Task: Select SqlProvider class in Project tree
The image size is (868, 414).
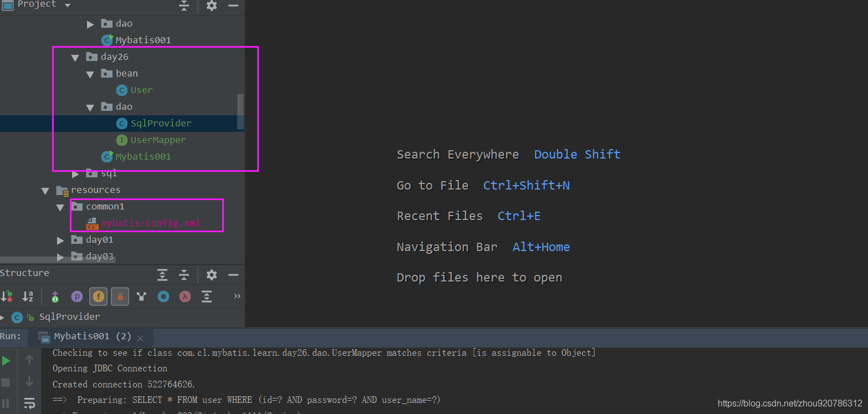Action: pyautogui.click(x=161, y=123)
